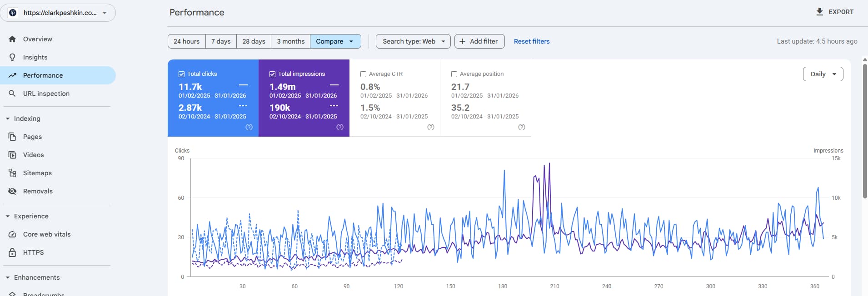Screen dimensions: 868x296
Task: Click the Insights lightbulb icon
Action: click(12, 57)
